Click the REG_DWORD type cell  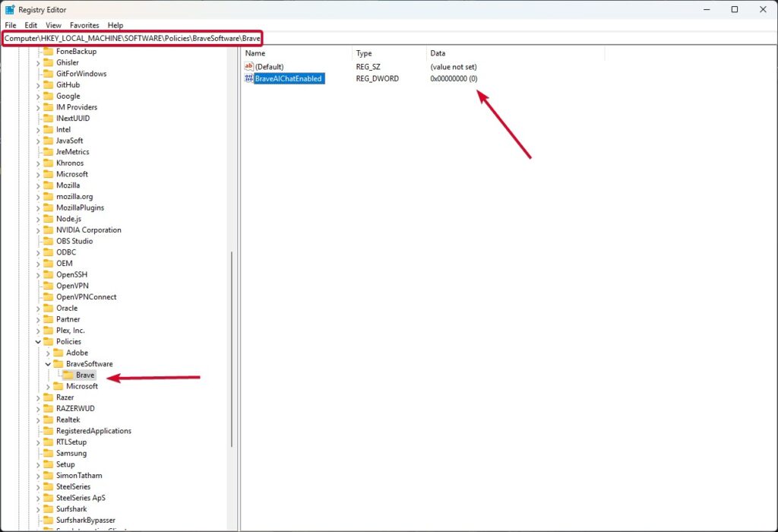[x=377, y=78]
